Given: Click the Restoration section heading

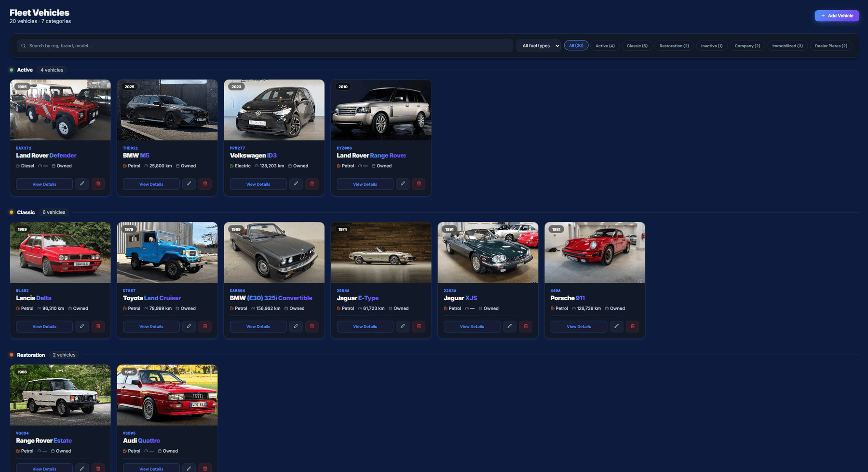Looking at the screenshot, I should click(31, 355).
